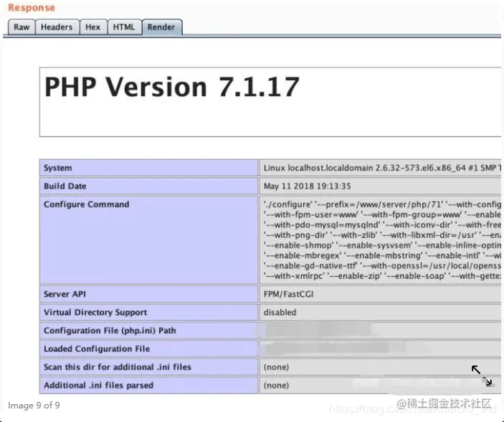Click the Response panel title
504x422 pixels.
tap(32, 8)
